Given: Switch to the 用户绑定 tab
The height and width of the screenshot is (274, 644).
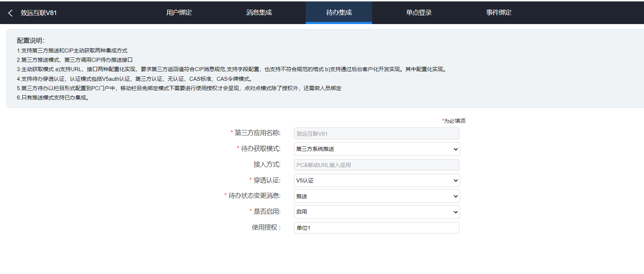Looking at the screenshot, I should 179,13.
